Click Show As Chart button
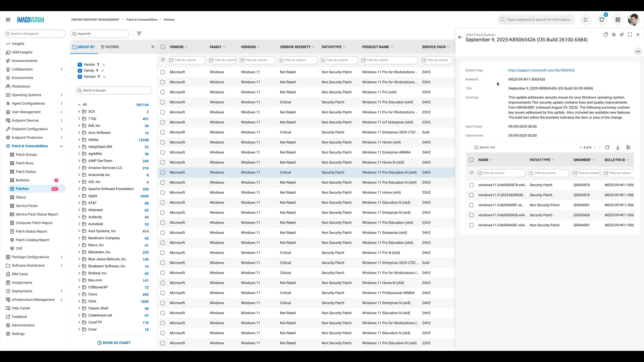Viewport: 644px width, 362px height. (x=114, y=343)
